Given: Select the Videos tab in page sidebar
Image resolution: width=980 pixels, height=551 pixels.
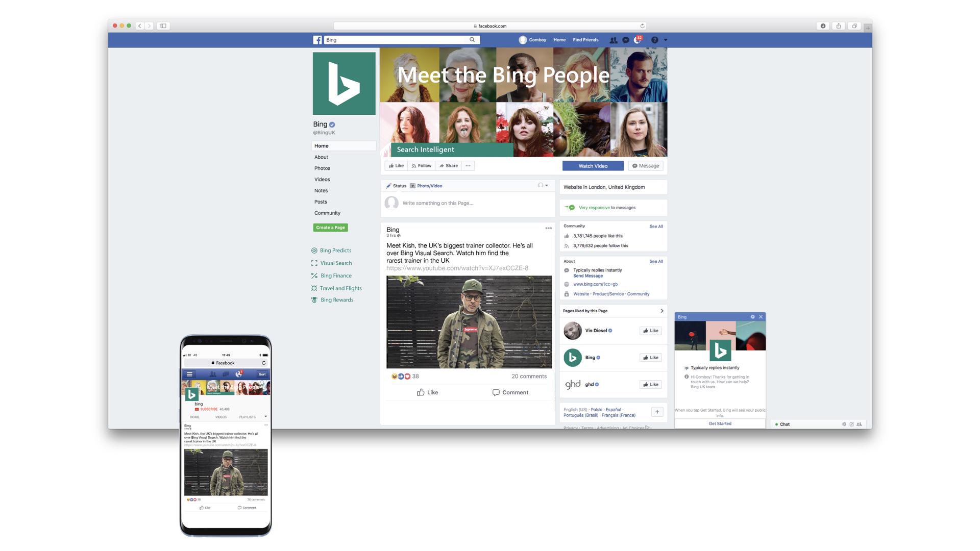Looking at the screenshot, I should (322, 180).
